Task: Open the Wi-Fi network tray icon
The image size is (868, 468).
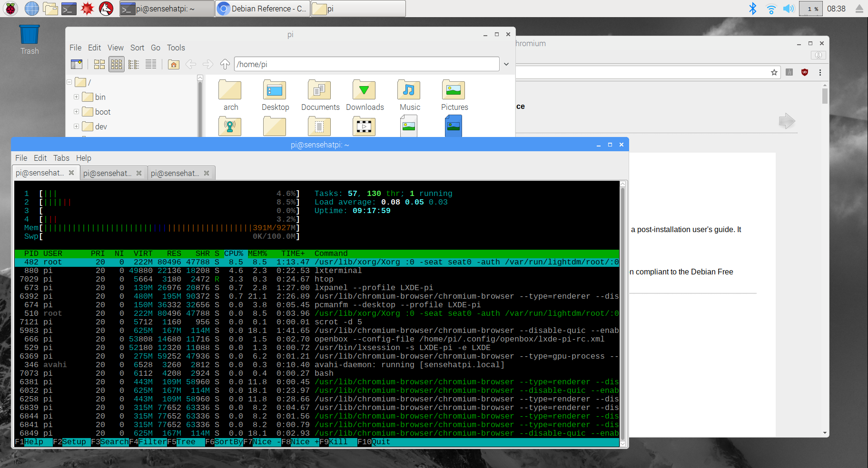Action: tap(771, 9)
